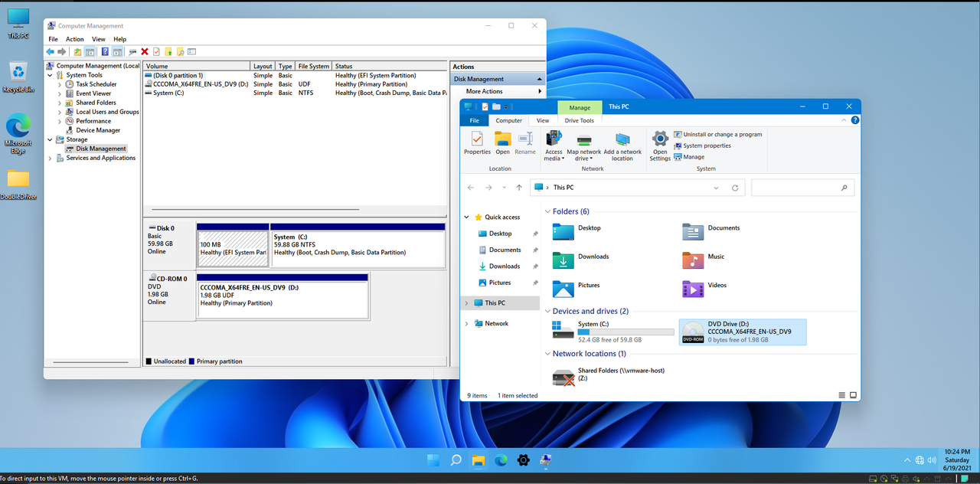This screenshot has height=484, width=980.
Task: Expand the Event Viewer tree node
Action: click(x=60, y=93)
